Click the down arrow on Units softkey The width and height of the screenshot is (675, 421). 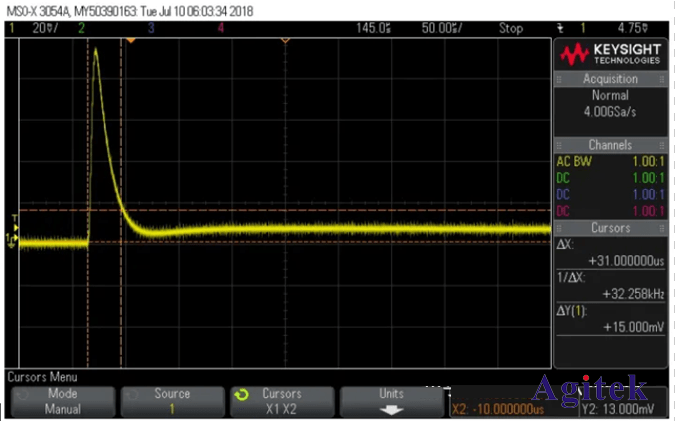(x=391, y=408)
